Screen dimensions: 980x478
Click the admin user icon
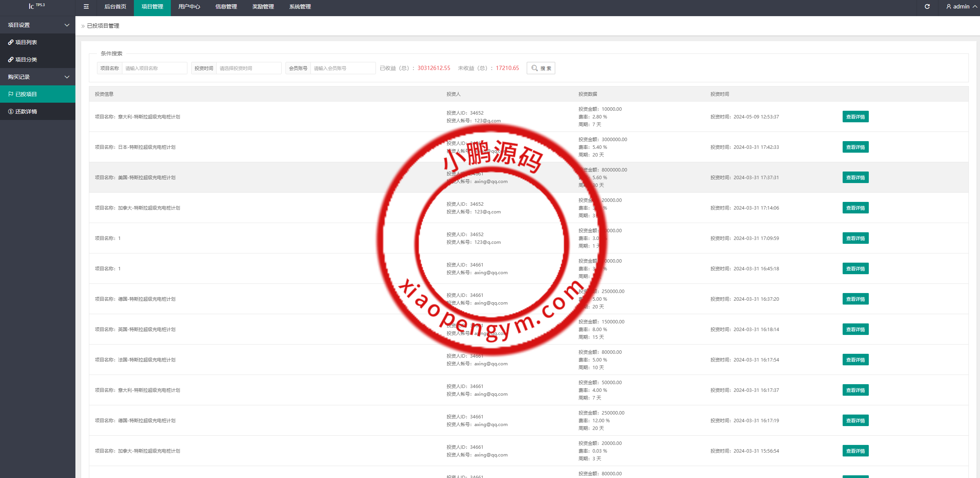click(948, 7)
